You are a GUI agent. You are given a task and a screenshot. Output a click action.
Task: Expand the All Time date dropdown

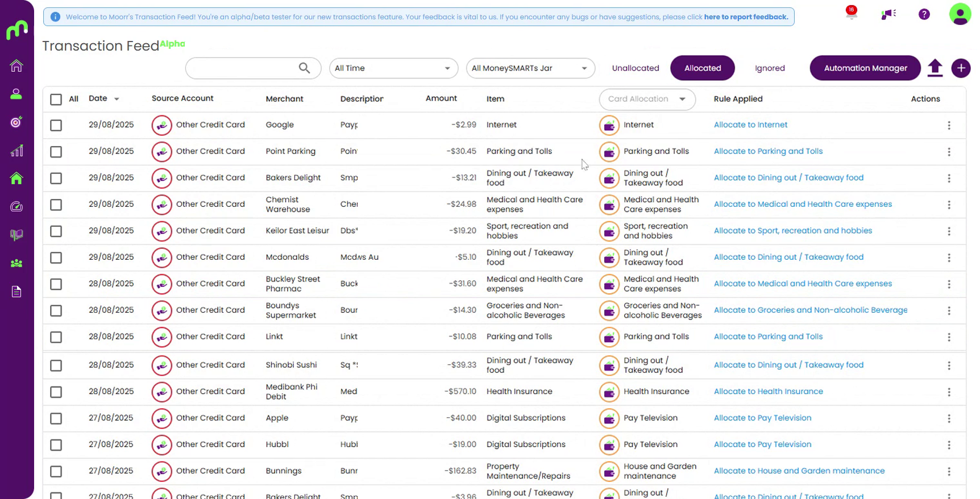[393, 68]
